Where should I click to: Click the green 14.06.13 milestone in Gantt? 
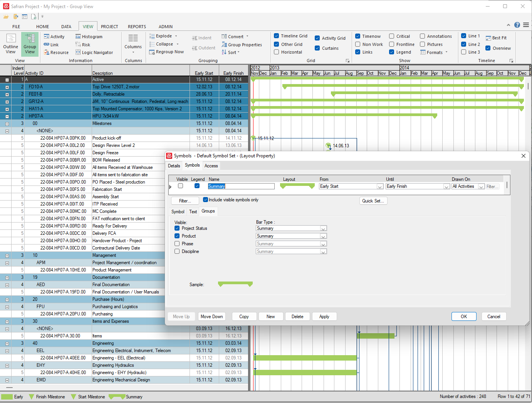point(328,146)
